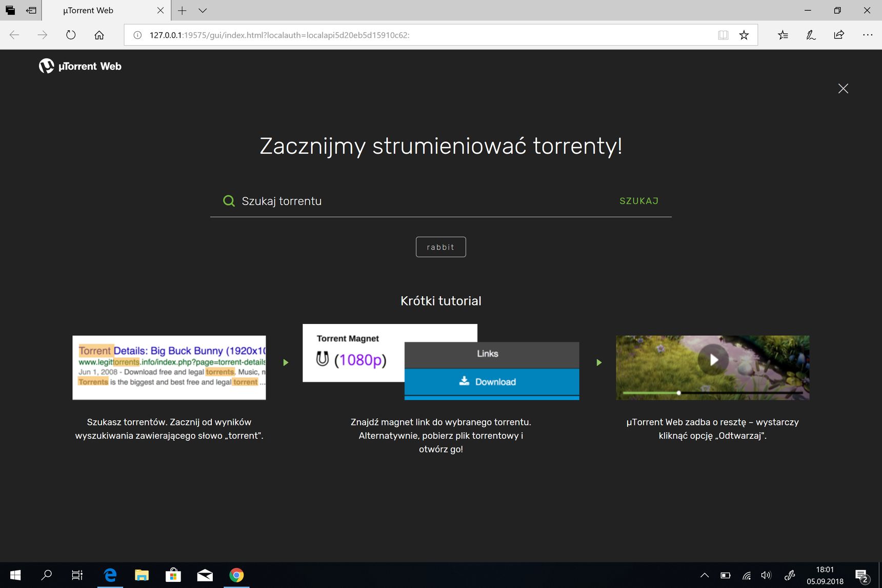The width and height of the screenshot is (882, 588).
Task: Open the Big Buck Bunny search result thumbnail
Action: pos(169,368)
